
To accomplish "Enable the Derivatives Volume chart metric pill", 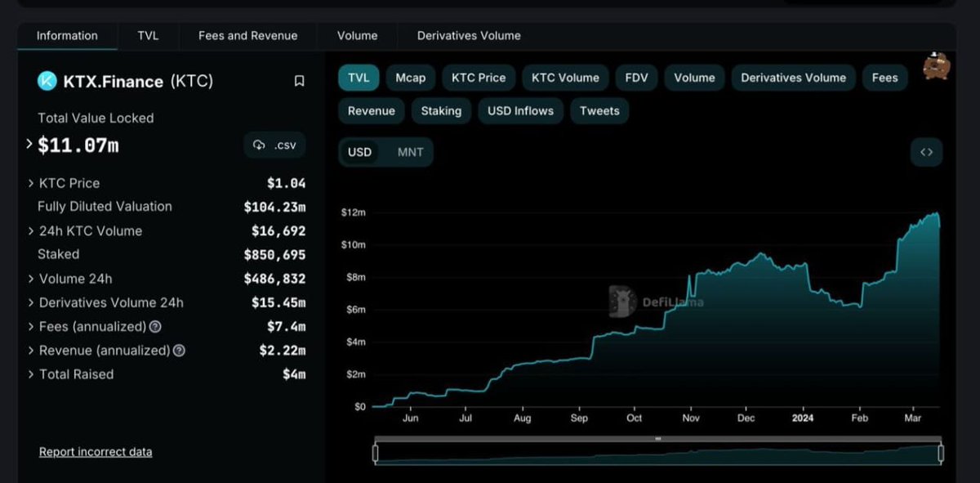I will click(793, 78).
